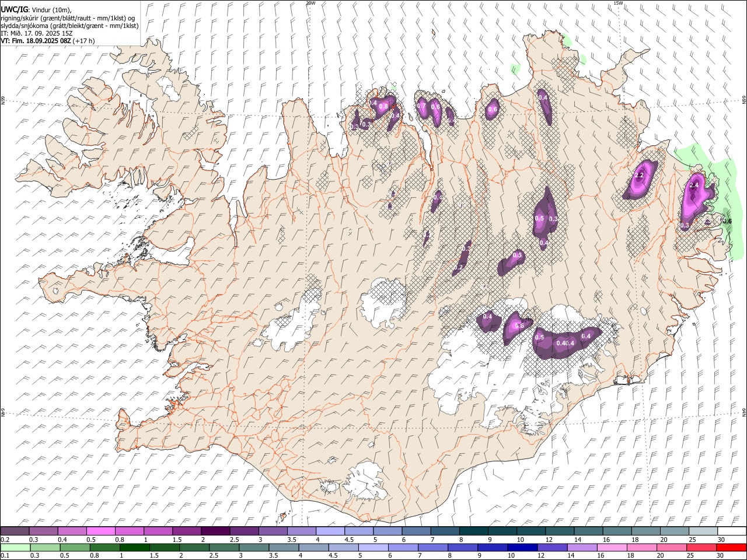This screenshot has height=560, width=747.
Task: Click the palest green rain legend swatch 0.1
Action: (x=15, y=548)
